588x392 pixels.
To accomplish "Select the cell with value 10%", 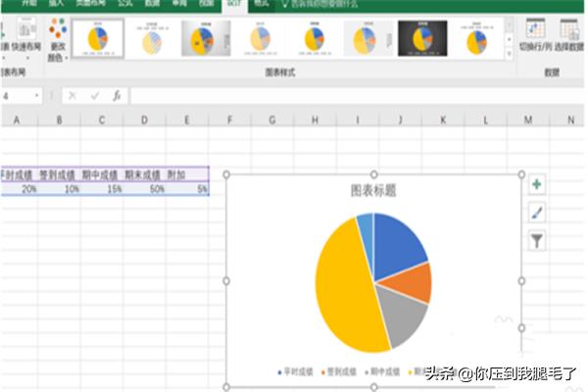I will coord(59,189).
